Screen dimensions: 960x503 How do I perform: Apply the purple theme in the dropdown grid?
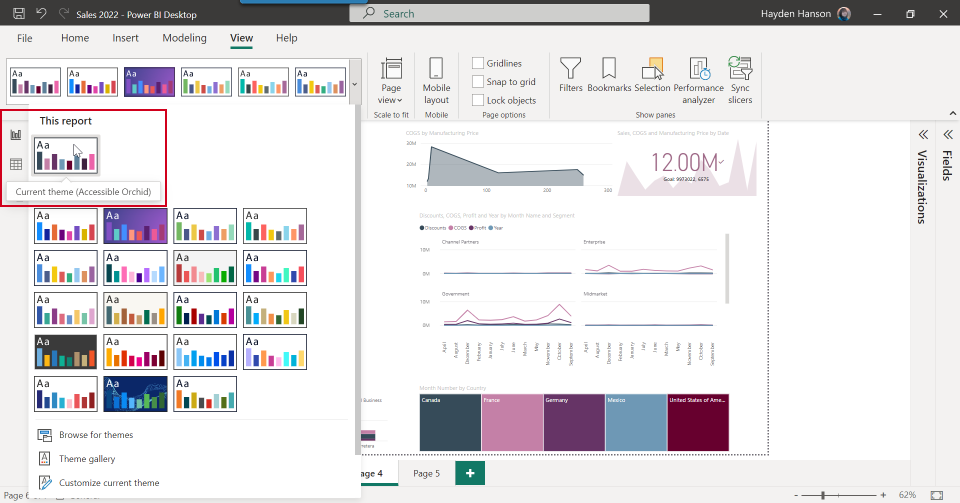135,226
